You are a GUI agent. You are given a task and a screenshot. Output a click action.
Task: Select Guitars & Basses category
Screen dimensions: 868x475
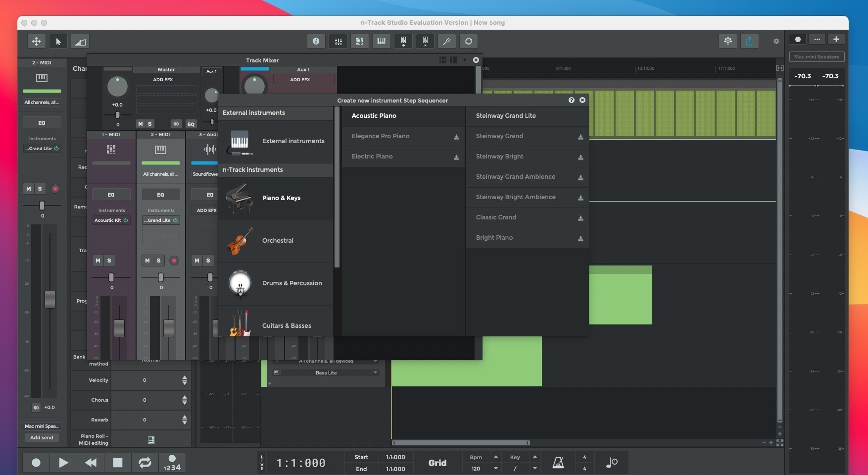(x=275, y=322)
